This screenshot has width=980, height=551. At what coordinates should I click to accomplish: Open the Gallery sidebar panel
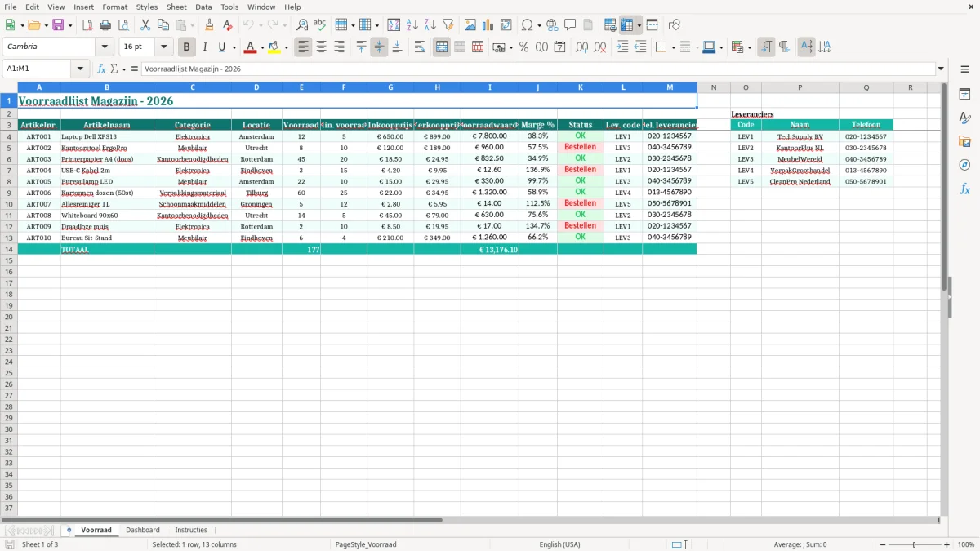click(x=964, y=141)
